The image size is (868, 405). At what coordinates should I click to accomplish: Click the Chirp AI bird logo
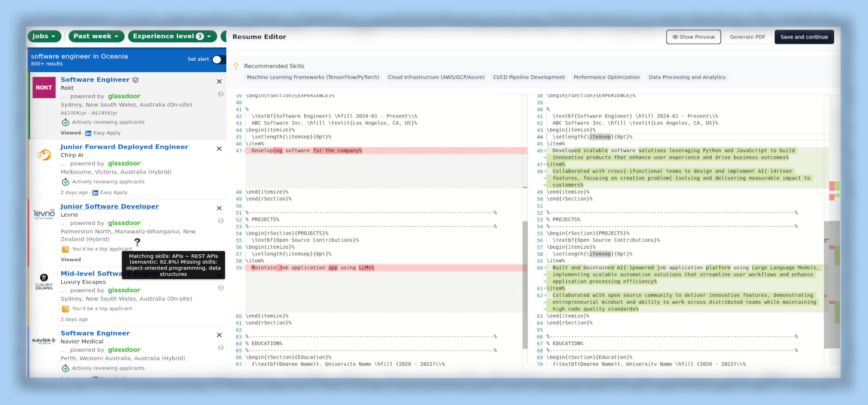pos(44,155)
